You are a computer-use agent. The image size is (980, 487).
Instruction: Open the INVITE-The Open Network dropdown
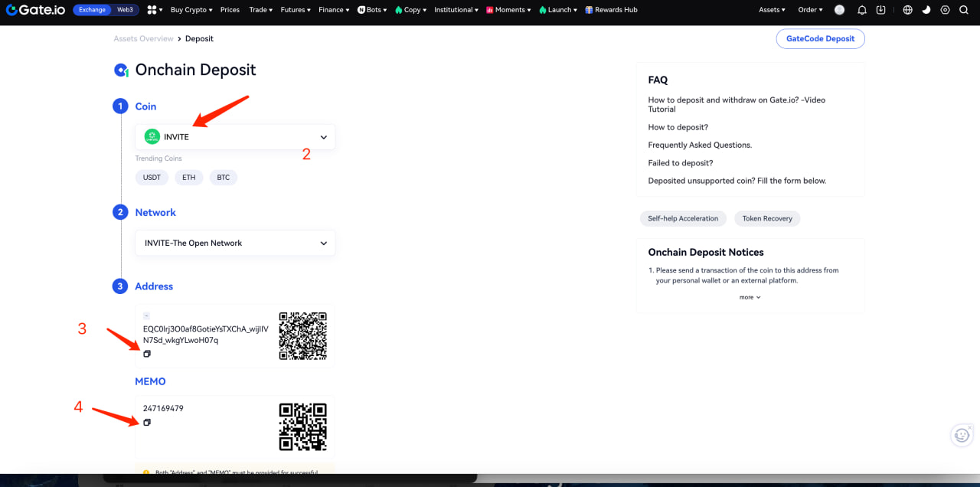235,243
